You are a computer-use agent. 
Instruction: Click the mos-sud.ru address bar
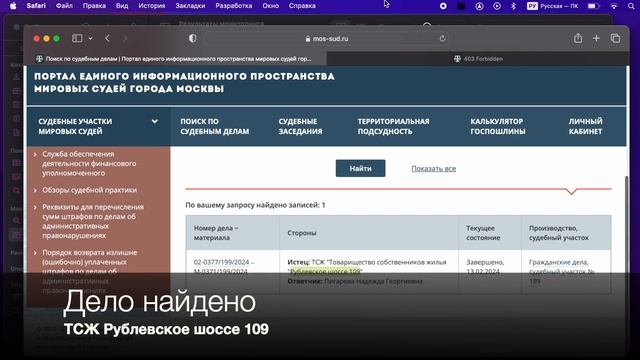[327, 38]
